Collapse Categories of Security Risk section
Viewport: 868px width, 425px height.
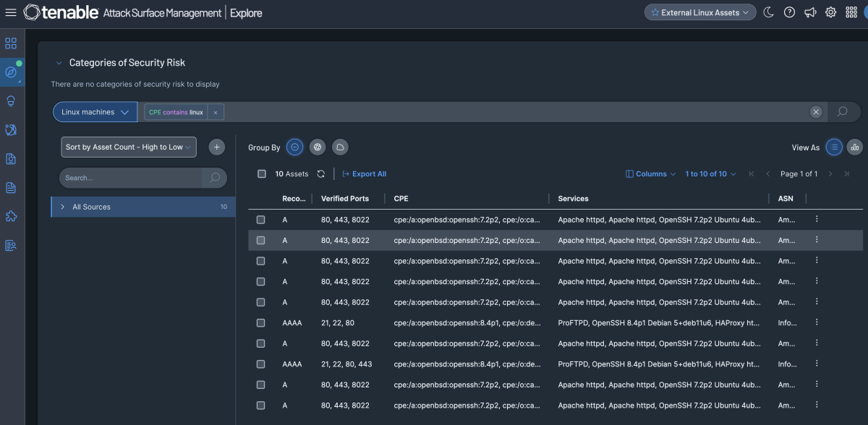[59, 63]
